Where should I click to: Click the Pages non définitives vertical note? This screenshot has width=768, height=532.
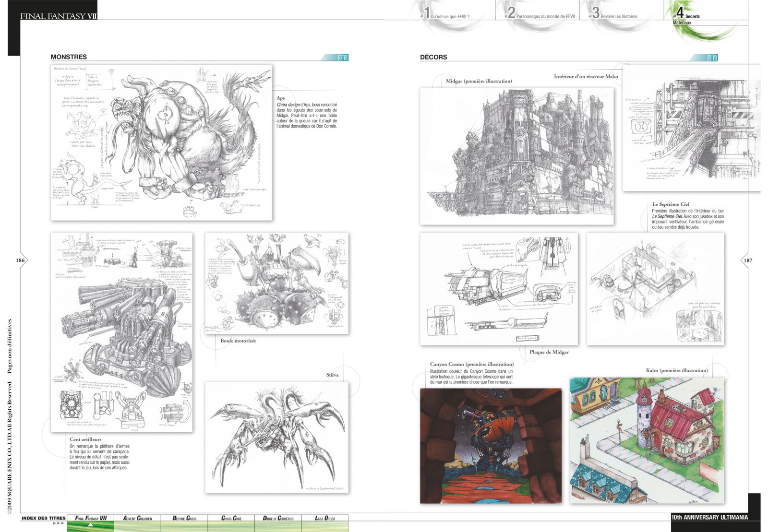click(x=10, y=346)
